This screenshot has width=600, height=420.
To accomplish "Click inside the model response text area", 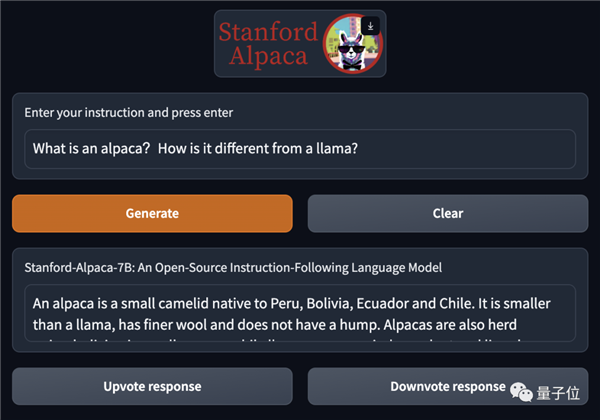I will click(300, 313).
